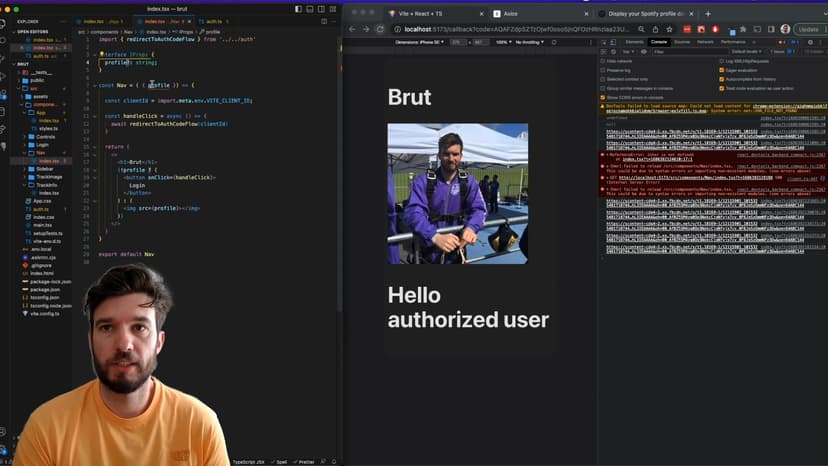Open auth.ts in the file explorer
828x466 pixels.
41,209
